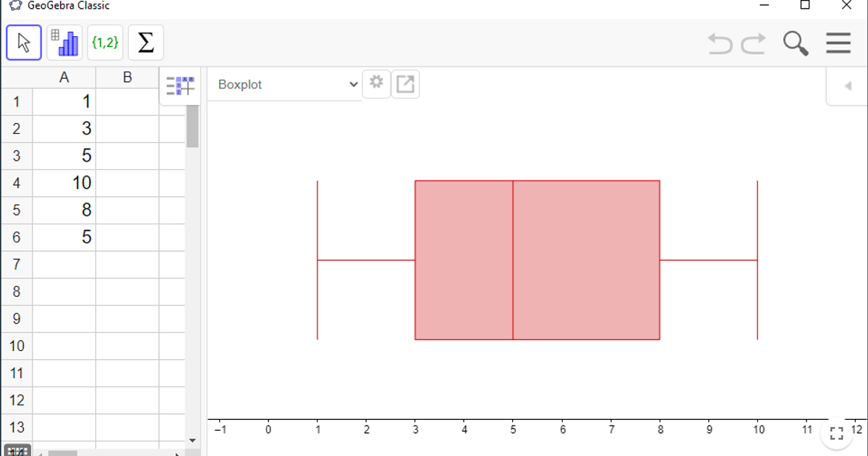Screen dimensions: 868x456
Task: Click the row 3 header
Action: [x=16, y=155]
